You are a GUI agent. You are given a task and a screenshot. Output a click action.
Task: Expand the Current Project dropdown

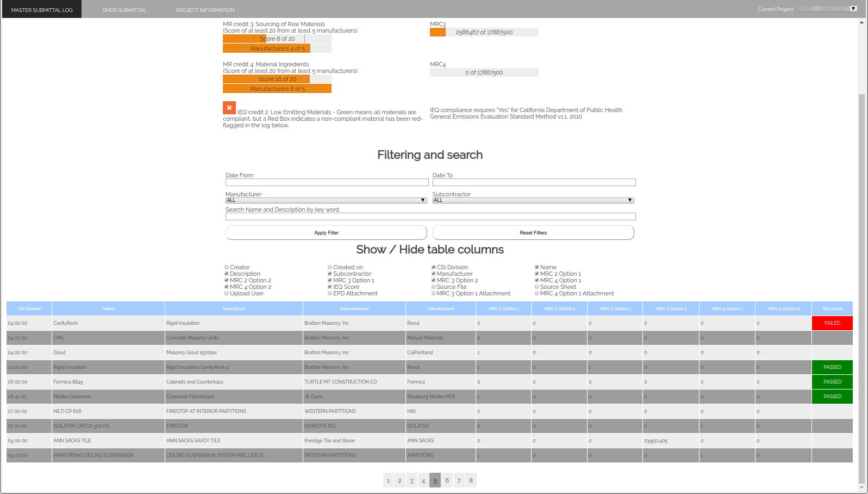tap(828, 9)
